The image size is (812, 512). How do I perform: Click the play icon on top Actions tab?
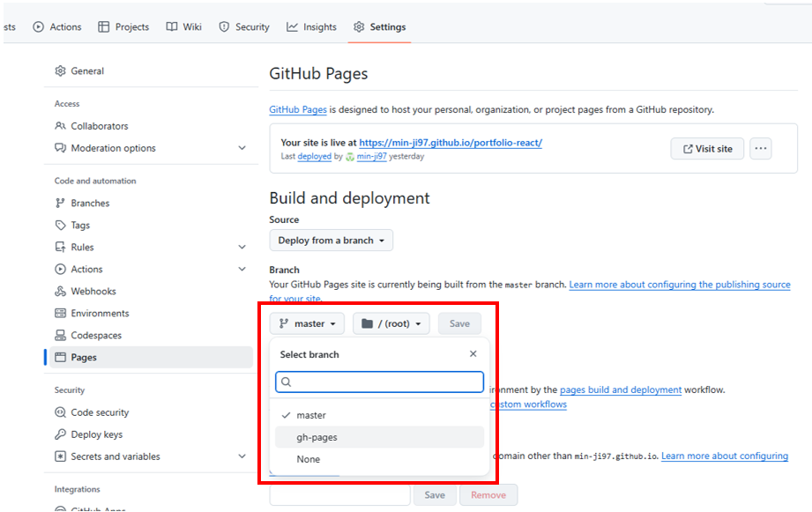pos(38,27)
